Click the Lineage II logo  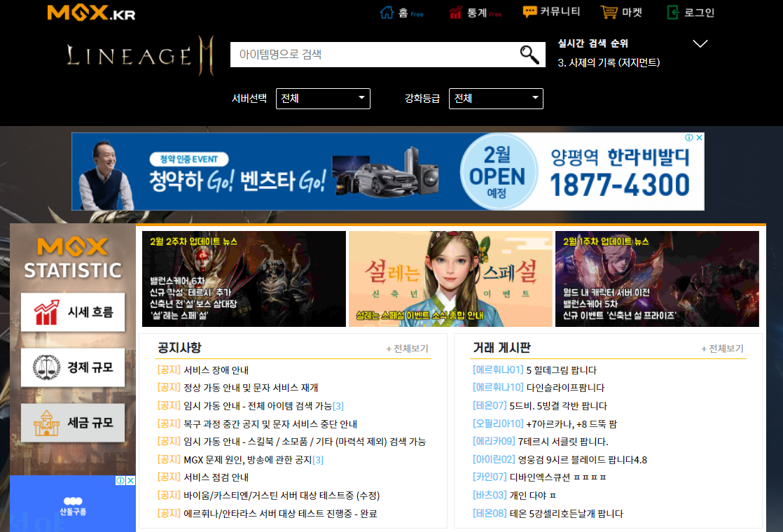(x=140, y=55)
